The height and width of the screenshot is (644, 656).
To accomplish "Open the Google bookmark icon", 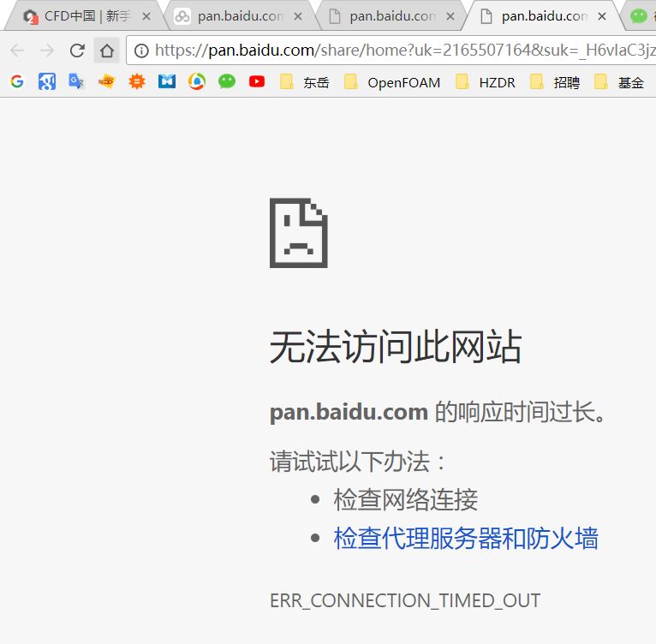I will (x=17, y=81).
